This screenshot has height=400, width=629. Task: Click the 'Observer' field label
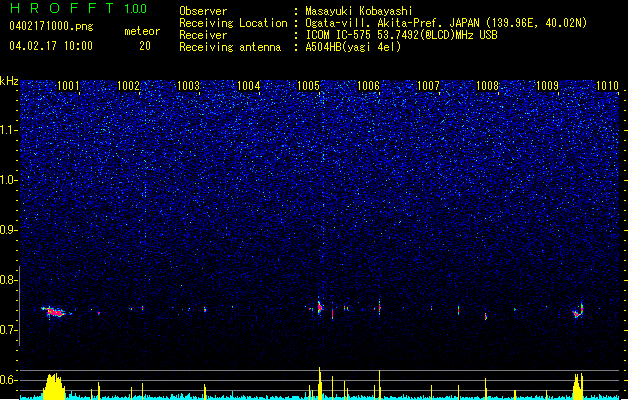click(203, 11)
